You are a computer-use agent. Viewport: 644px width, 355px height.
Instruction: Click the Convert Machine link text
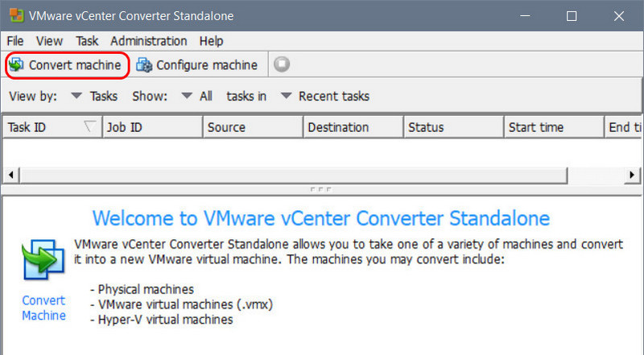44,308
